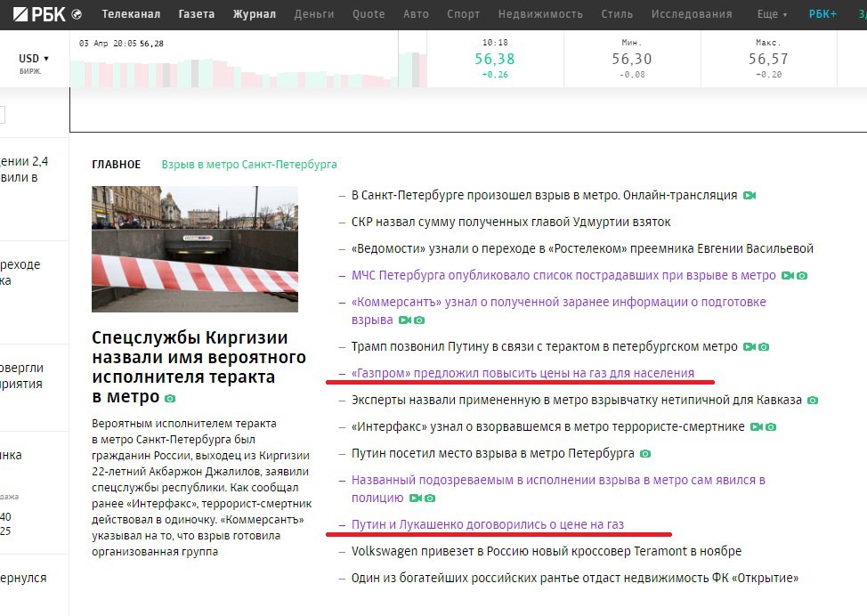Click video icon after Трамп позвонил Путину headline
The height and width of the screenshot is (616, 867).
tap(750, 347)
